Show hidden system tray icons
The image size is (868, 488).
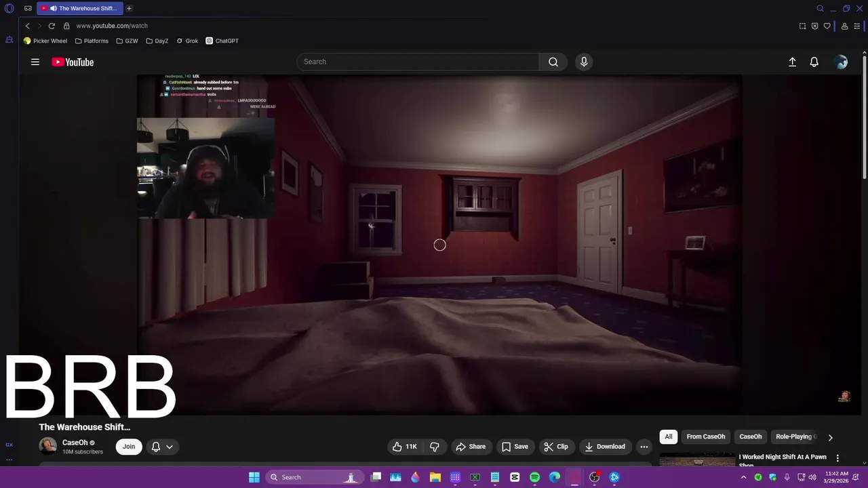(x=743, y=477)
